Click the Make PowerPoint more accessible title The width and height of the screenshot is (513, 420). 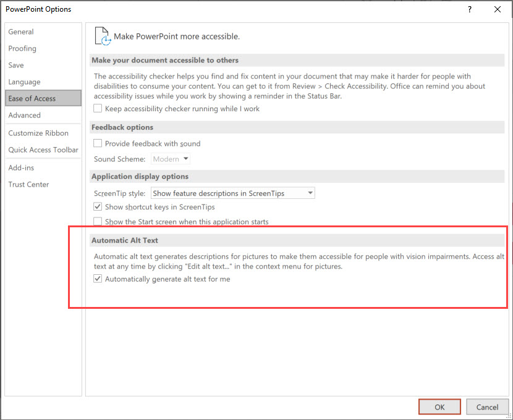[x=177, y=36]
